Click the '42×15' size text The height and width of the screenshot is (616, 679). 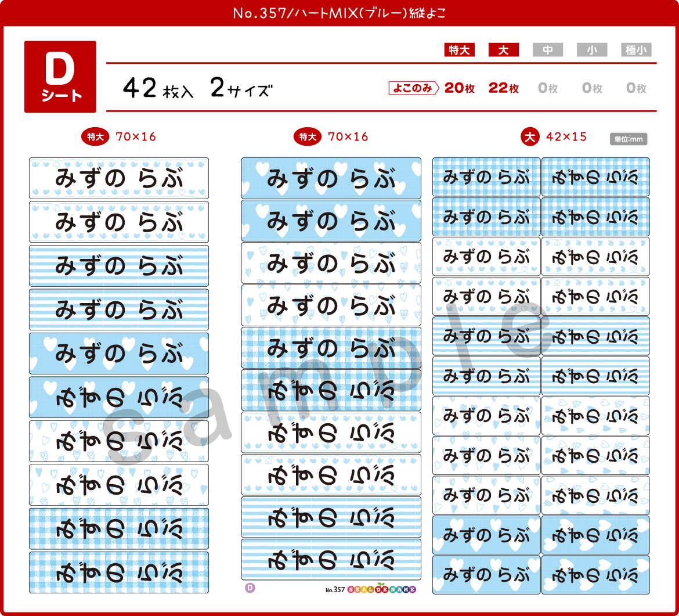point(566,137)
